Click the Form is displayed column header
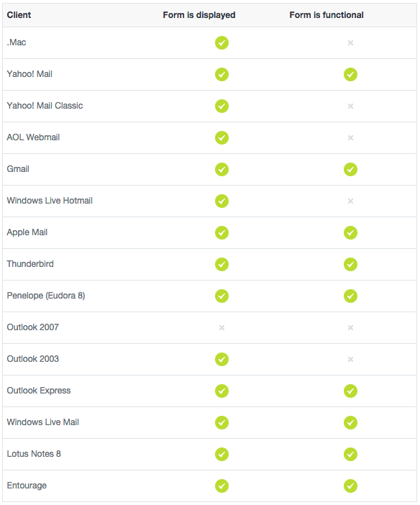The height and width of the screenshot is (505, 420). pyautogui.click(x=199, y=15)
